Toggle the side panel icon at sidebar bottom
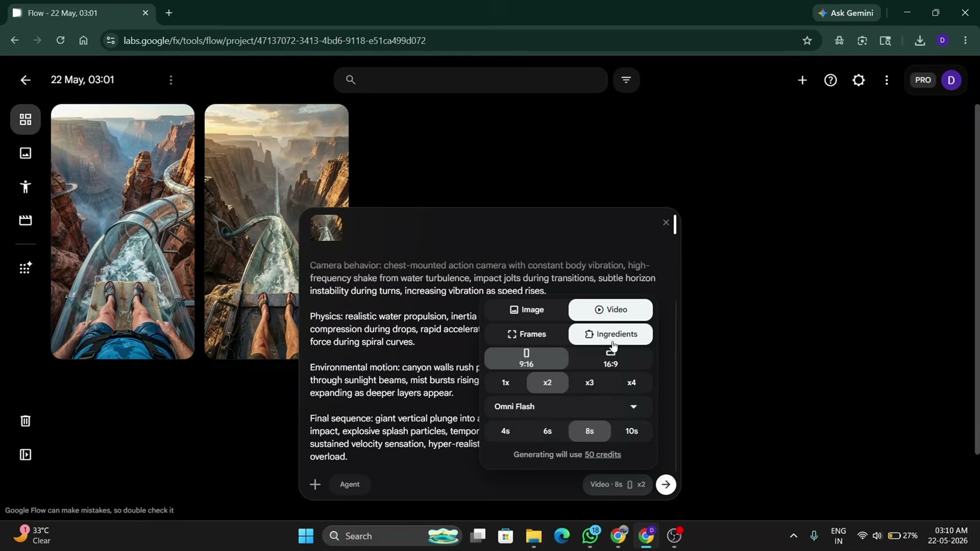The image size is (980, 551). tap(26, 455)
